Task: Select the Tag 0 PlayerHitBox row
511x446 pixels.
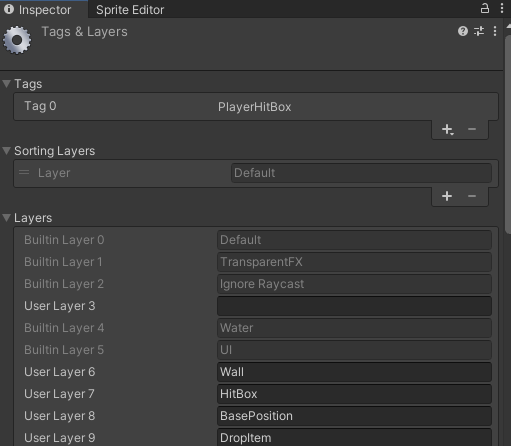Action: 256,106
